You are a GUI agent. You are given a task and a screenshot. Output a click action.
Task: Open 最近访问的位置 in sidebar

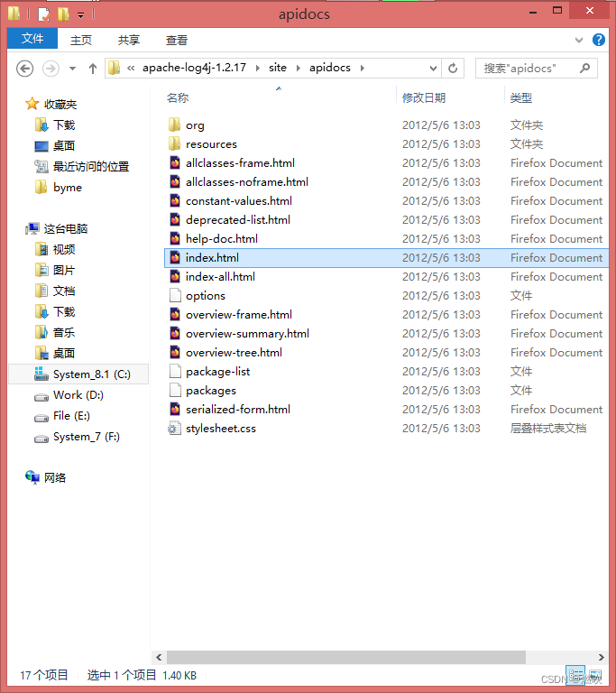point(91,167)
